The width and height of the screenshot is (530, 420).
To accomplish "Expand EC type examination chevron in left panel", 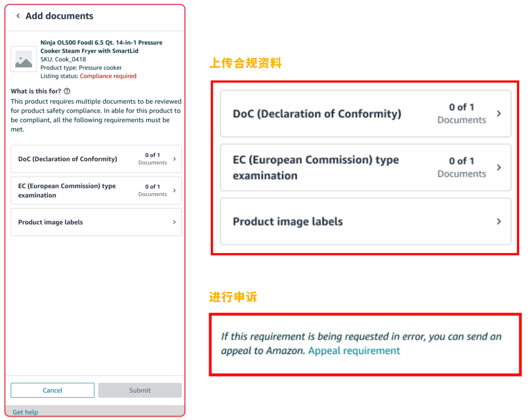I will point(174,190).
